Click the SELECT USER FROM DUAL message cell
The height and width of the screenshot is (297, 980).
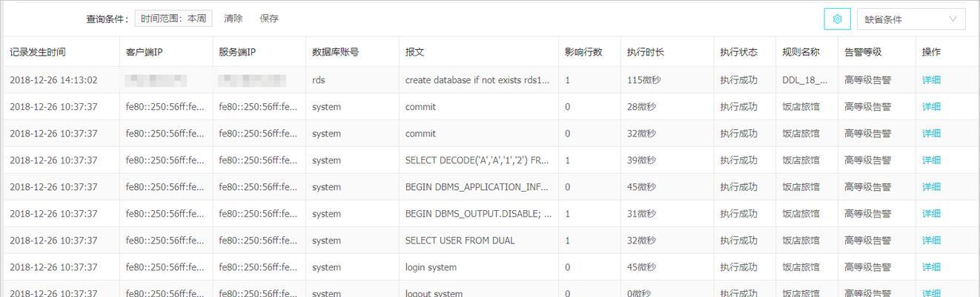[x=460, y=241]
